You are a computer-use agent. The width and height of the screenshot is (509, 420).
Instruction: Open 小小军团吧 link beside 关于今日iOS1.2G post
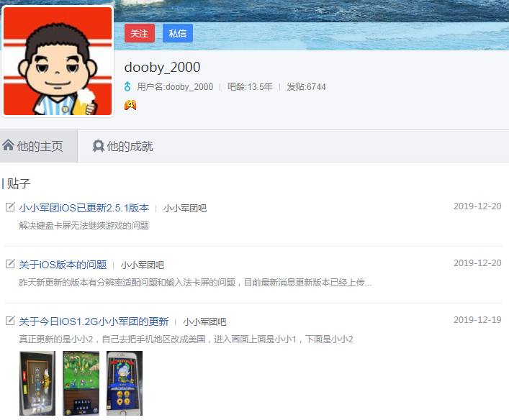coord(204,321)
